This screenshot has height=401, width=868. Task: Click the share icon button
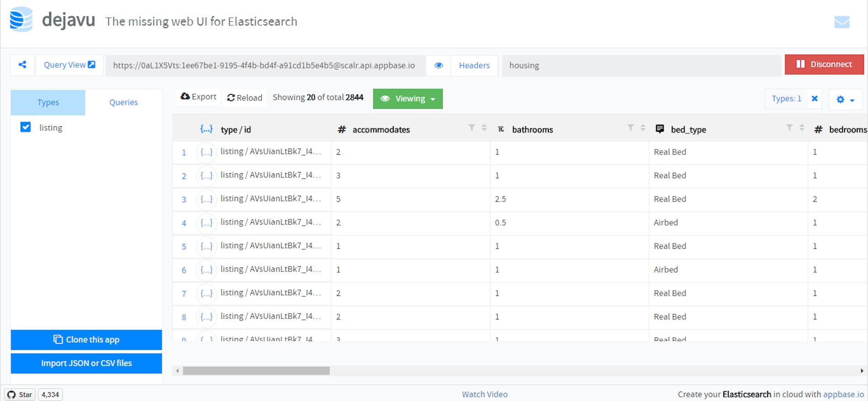(22, 65)
